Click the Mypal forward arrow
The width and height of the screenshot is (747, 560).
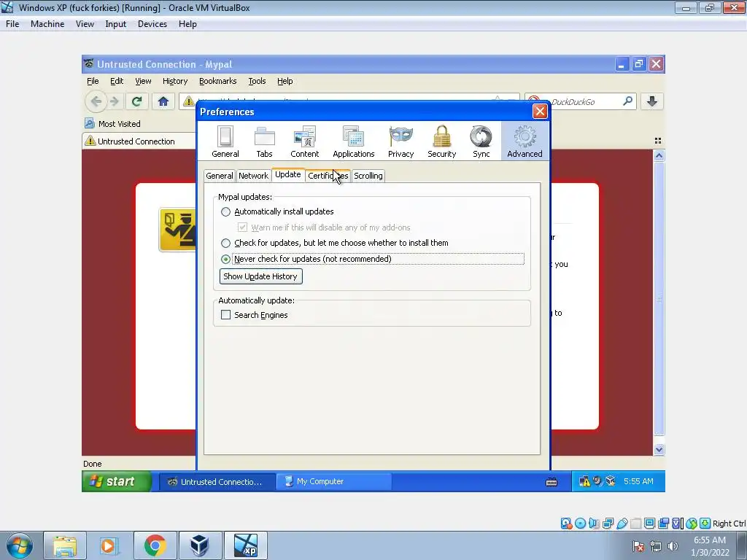tap(115, 101)
